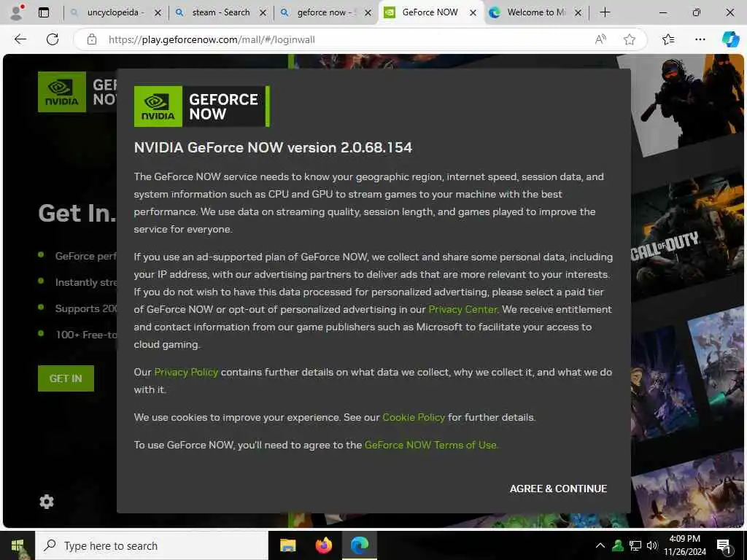The height and width of the screenshot is (560, 747).
Task: Open File Explorer from the taskbar
Action: (x=287, y=545)
